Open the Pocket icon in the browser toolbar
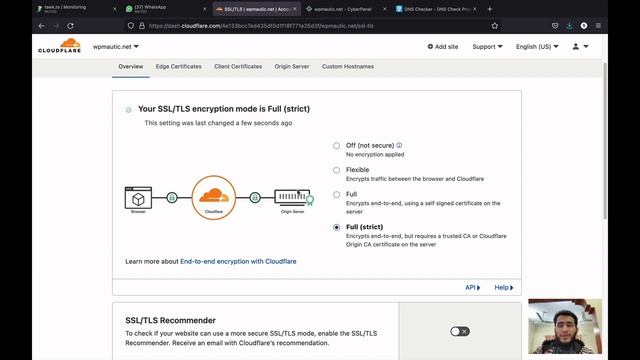The width and height of the screenshot is (640, 360). click(x=555, y=26)
